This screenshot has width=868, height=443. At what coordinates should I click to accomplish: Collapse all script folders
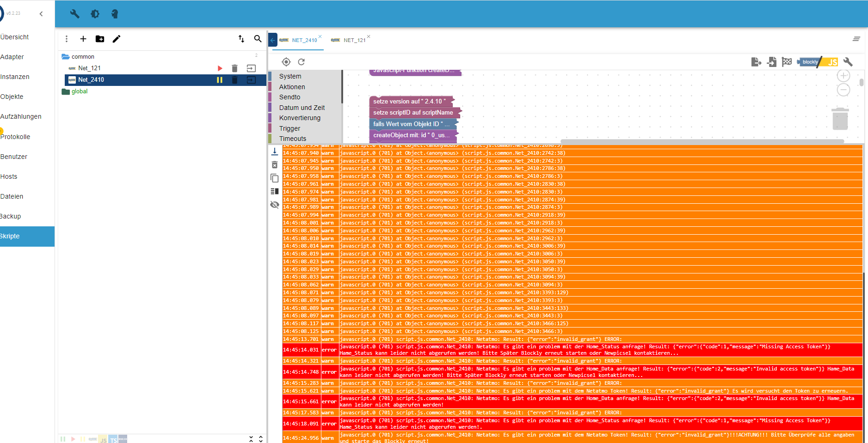tap(251, 439)
